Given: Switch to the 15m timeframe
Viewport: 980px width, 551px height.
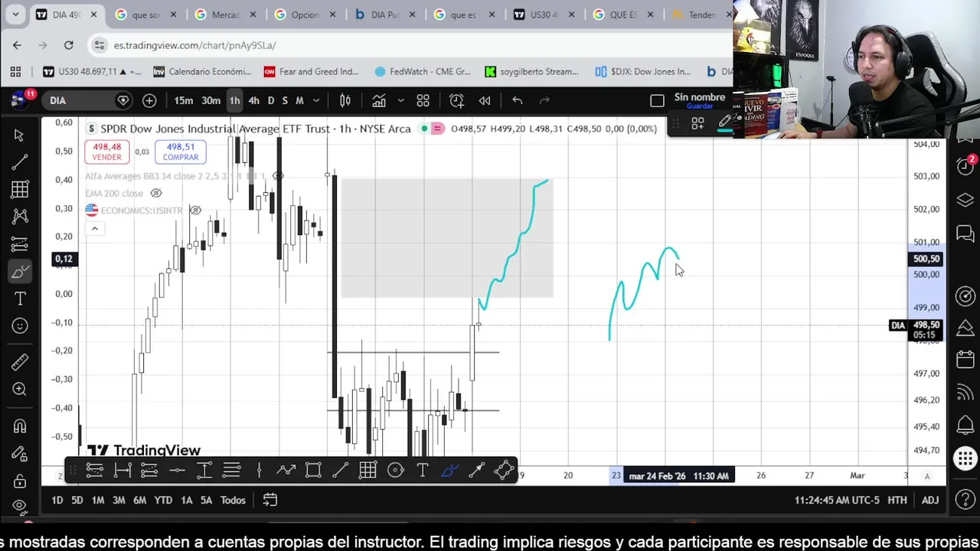Looking at the screenshot, I should tap(184, 100).
